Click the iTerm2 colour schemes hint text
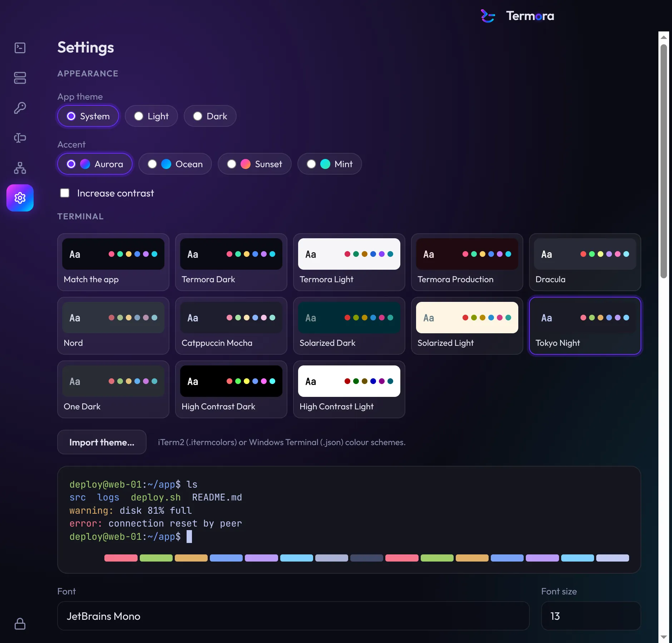The height and width of the screenshot is (643, 672). point(282,442)
